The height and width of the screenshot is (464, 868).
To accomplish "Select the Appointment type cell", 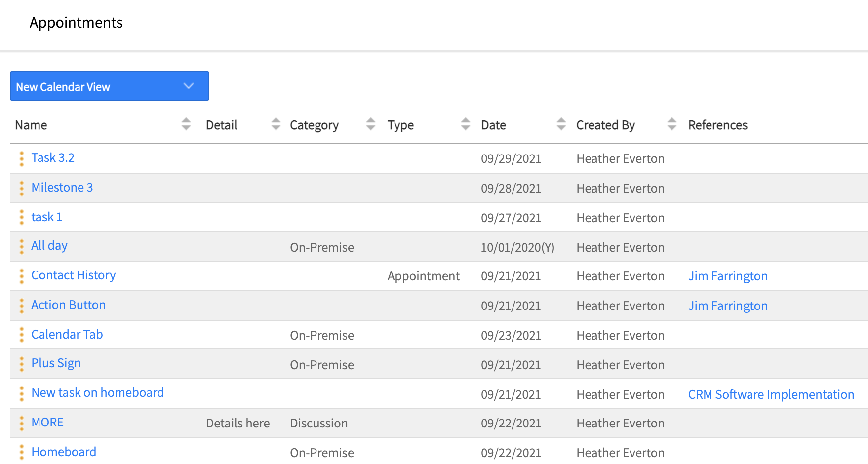I will click(x=424, y=276).
